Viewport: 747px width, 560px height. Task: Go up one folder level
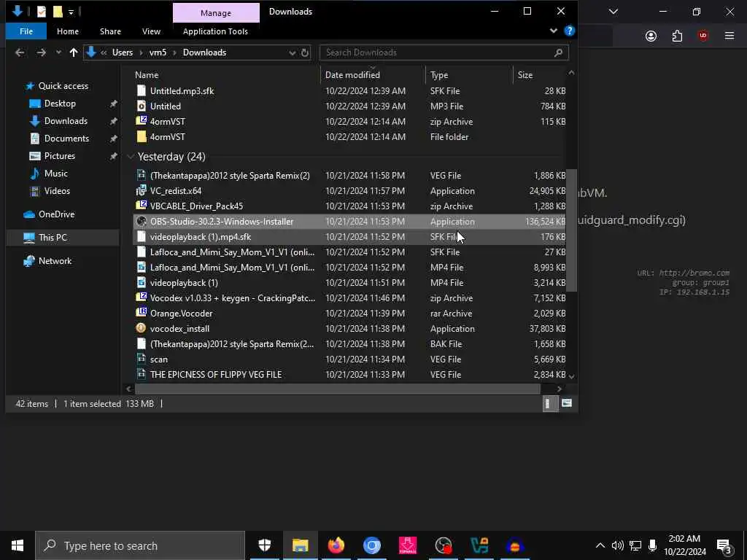pyautogui.click(x=74, y=52)
